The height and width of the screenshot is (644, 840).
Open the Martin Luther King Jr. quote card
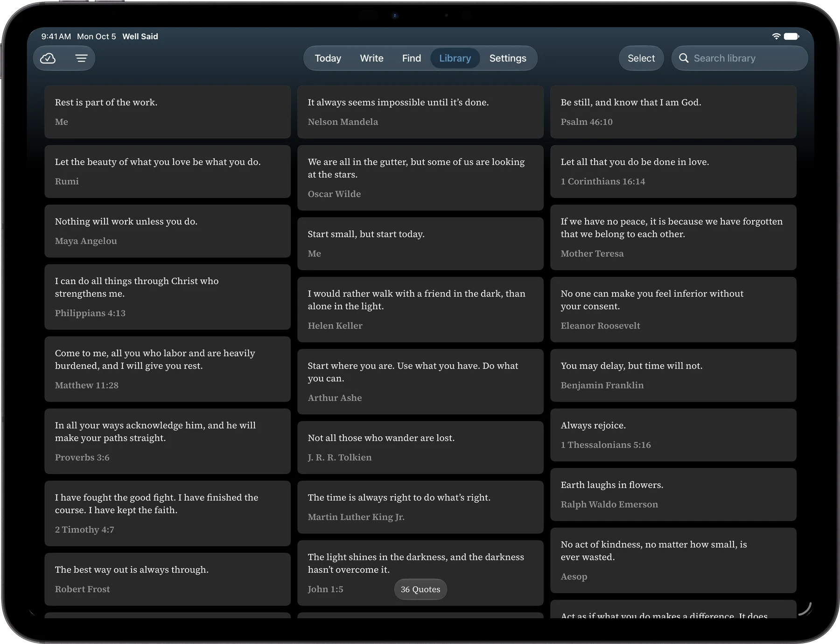point(420,507)
